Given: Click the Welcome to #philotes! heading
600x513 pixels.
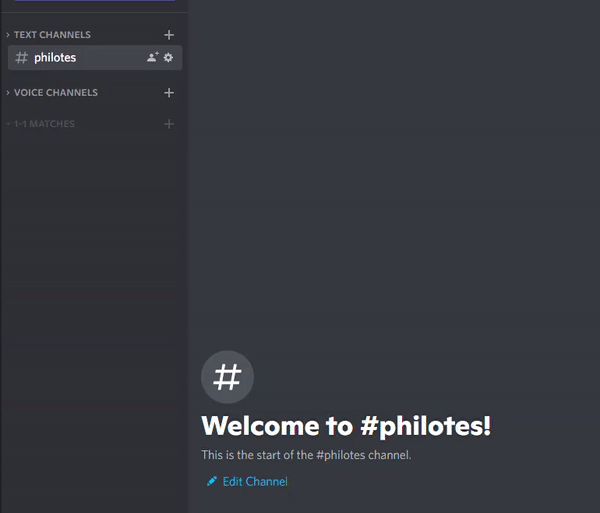Looking at the screenshot, I should tap(346, 426).
